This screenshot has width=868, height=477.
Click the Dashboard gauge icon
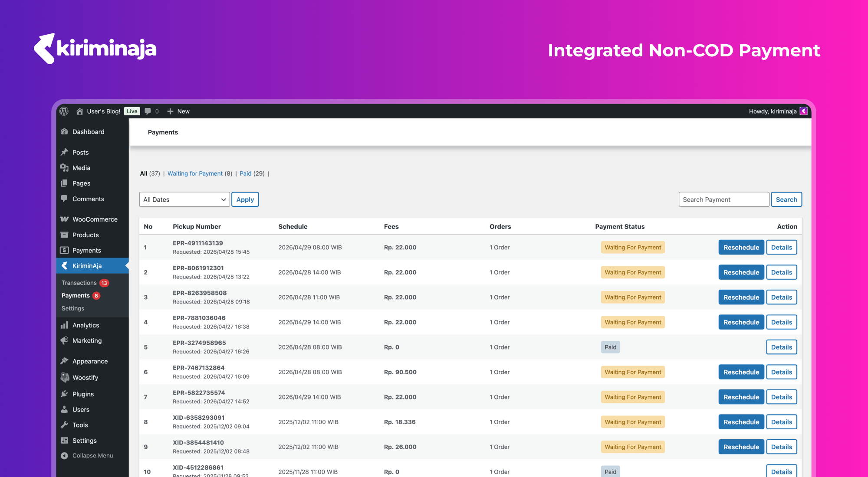coord(65,132)
